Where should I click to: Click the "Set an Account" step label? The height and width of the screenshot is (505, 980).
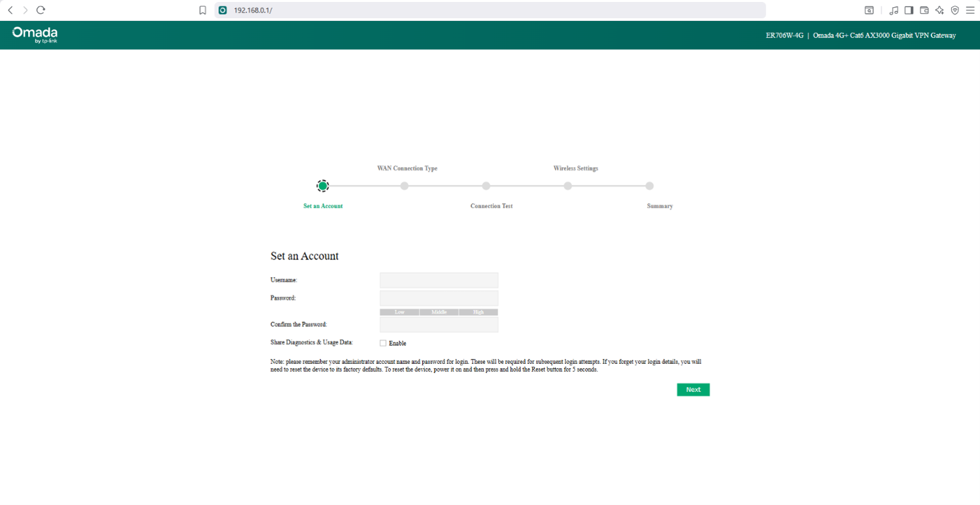click(x=323, y=206)
